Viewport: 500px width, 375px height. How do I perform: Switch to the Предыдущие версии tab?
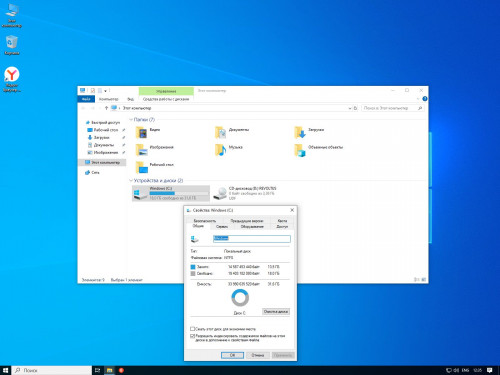[247, 221]
